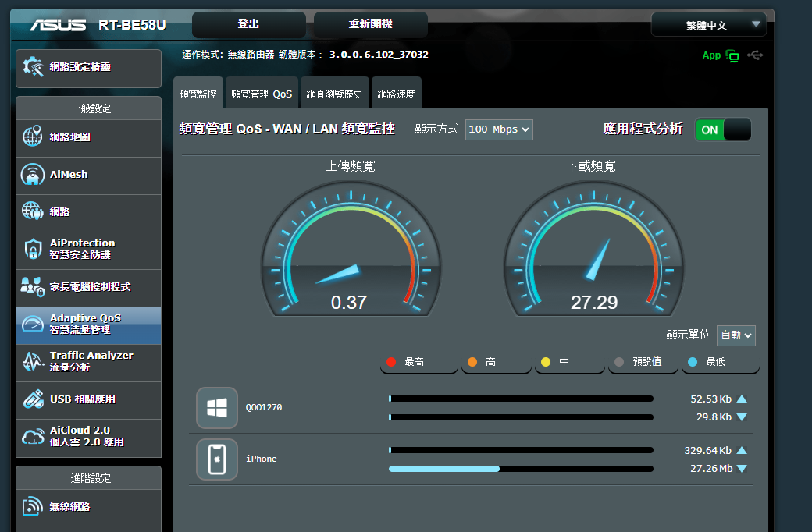Open the USB 相關應用 menu entry
The height and width of the screenshot is (532, 812).
pos(88,400)
